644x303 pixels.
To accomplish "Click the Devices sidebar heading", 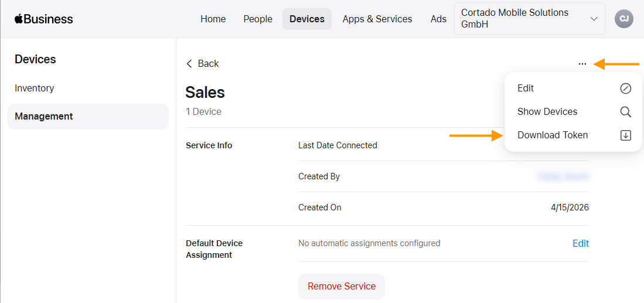I will pyautogui.click(x=35, y=60).
